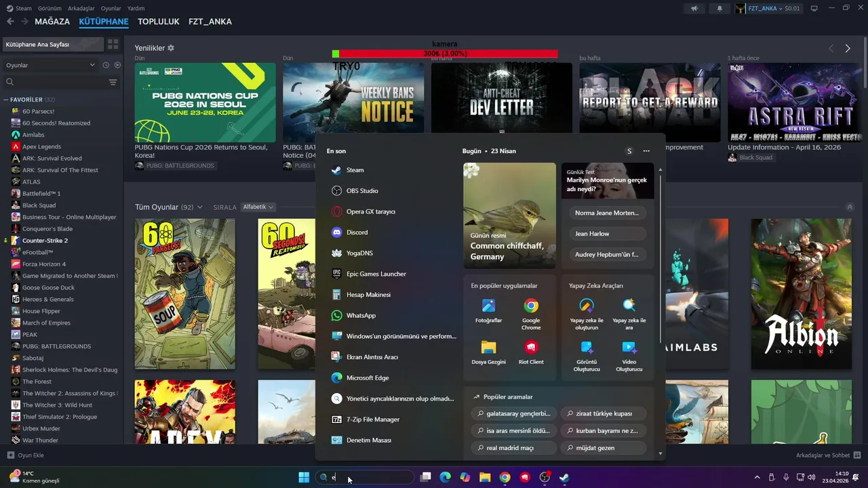
Task: Switch Steam library to grid collections view
Action: 113,44
